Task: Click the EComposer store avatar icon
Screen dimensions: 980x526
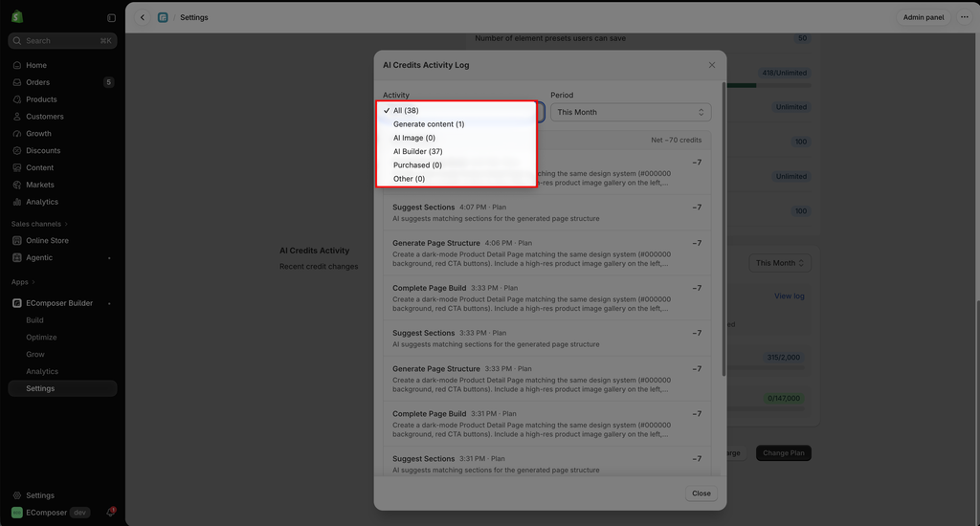Action: tap(17, 513)
